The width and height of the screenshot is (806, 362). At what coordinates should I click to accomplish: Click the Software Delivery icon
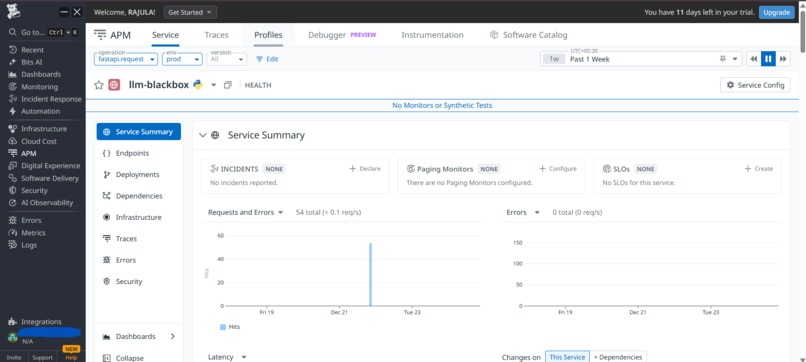point(12,178)
